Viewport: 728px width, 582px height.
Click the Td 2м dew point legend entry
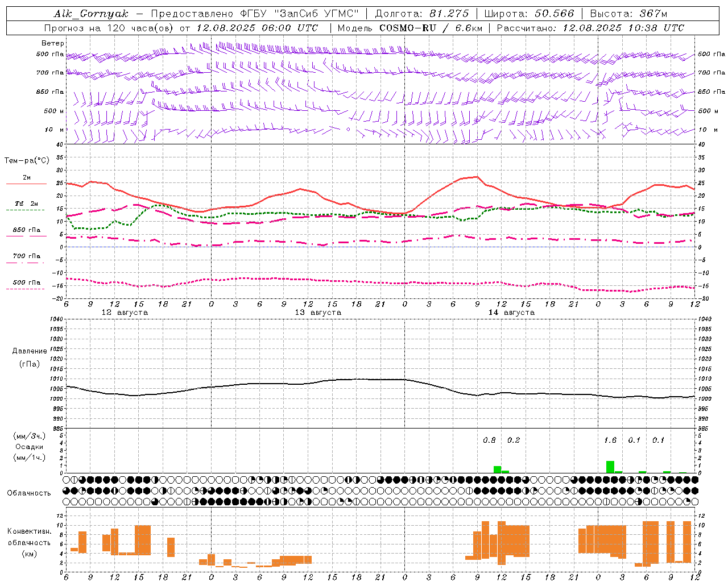(x=26, y=203)
